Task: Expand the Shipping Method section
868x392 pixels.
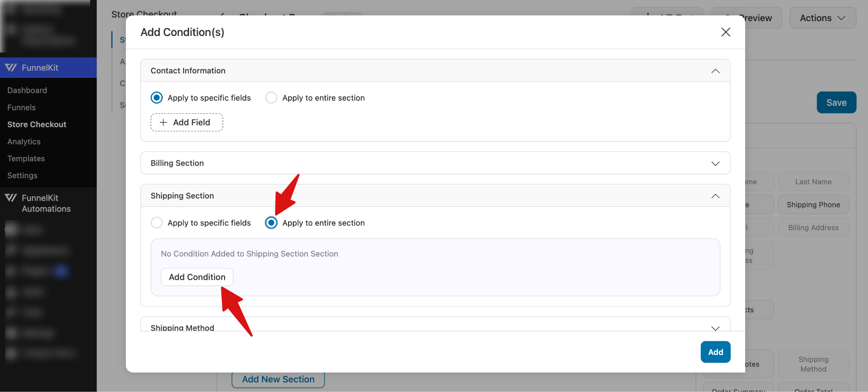Action: [x=716, y=328]
